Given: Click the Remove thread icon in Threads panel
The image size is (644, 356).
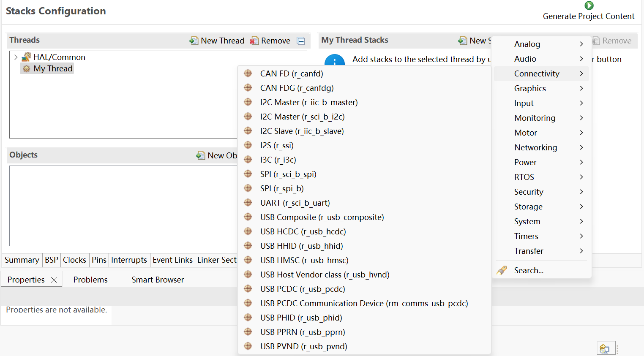Looking at the screenshot, I should (x=254, y=41).
